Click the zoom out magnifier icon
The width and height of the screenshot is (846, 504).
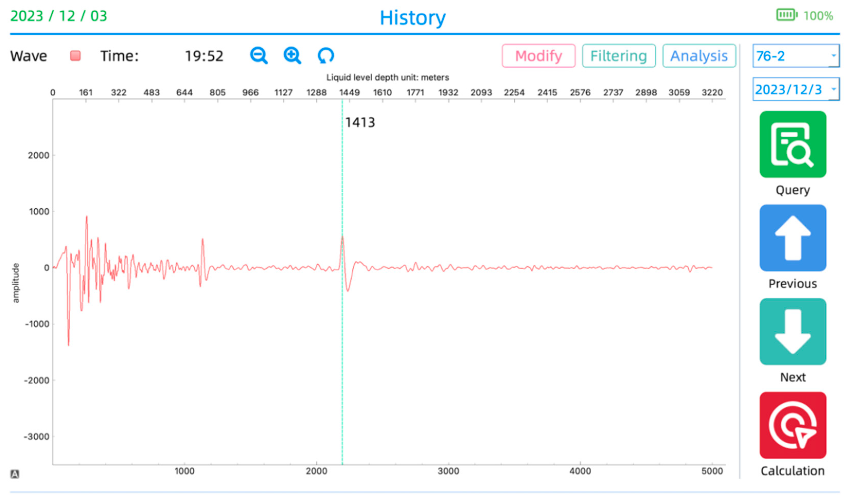pyautogui.click(x=259, y=56)
